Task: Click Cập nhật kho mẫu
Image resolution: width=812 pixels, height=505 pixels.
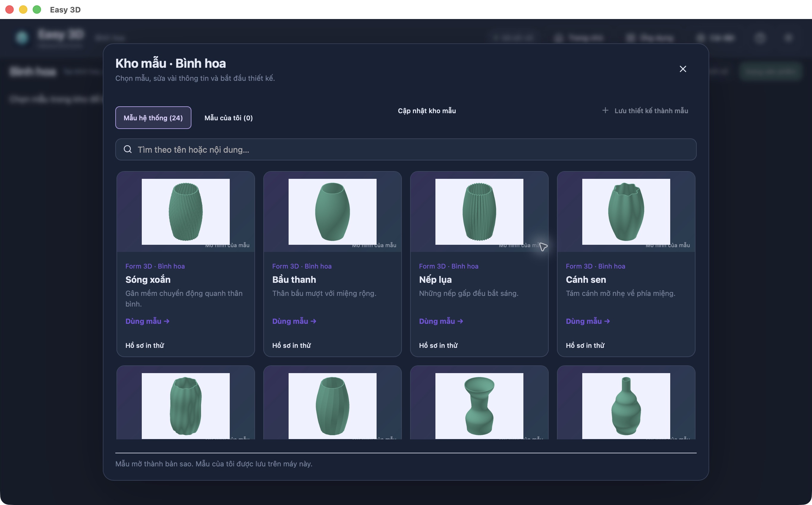Action: [x=427, y=111]
